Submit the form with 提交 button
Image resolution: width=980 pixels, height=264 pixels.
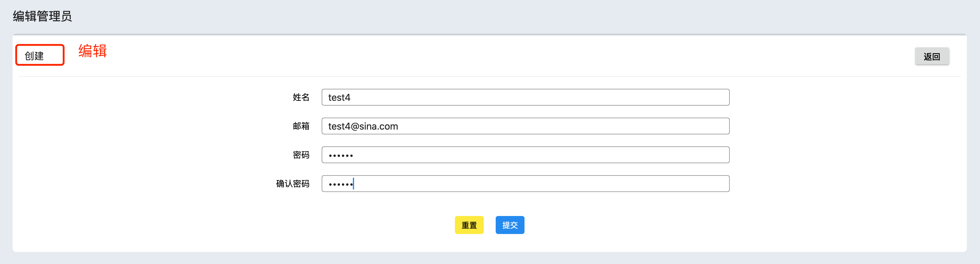click(510, 225)
